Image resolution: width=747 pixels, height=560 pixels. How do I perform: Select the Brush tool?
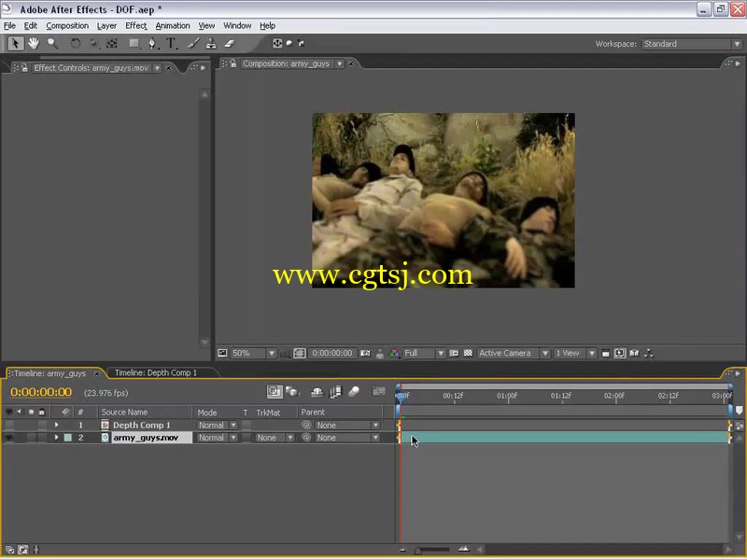click(193, 44)
